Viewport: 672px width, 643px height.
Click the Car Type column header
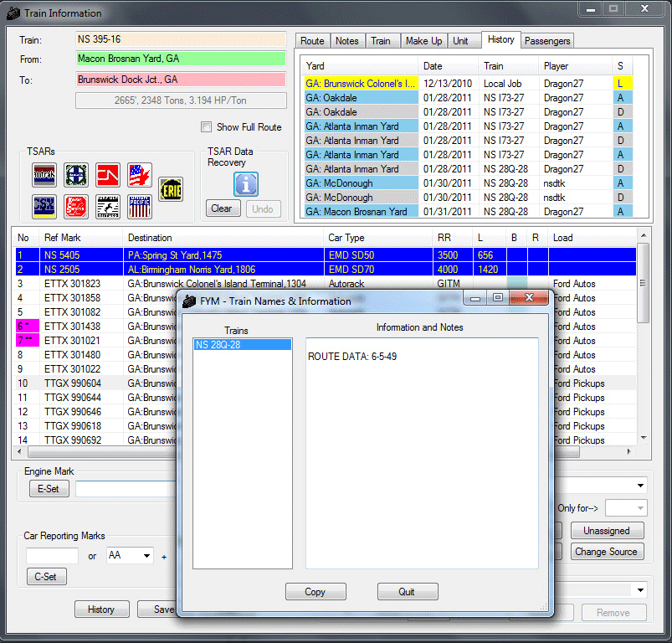378,238
